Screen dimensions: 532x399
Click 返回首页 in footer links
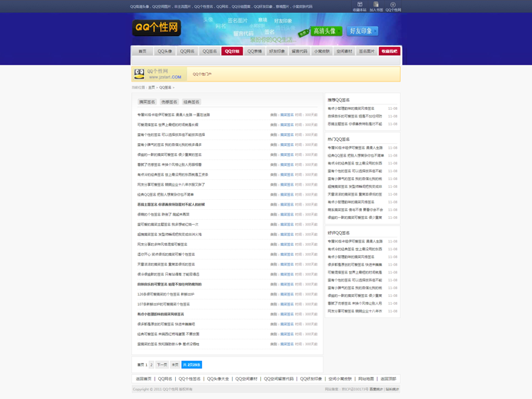coord(143,378)
